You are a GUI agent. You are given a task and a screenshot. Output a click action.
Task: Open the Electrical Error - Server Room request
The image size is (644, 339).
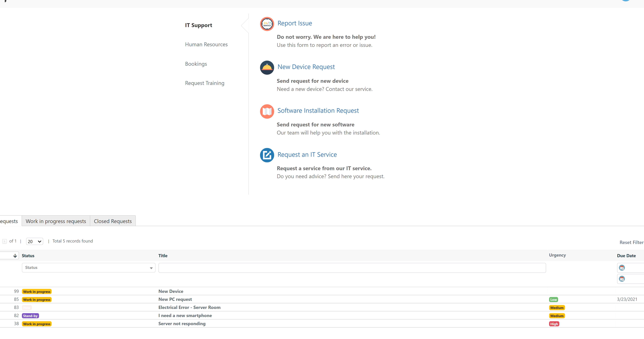point(189,307)
